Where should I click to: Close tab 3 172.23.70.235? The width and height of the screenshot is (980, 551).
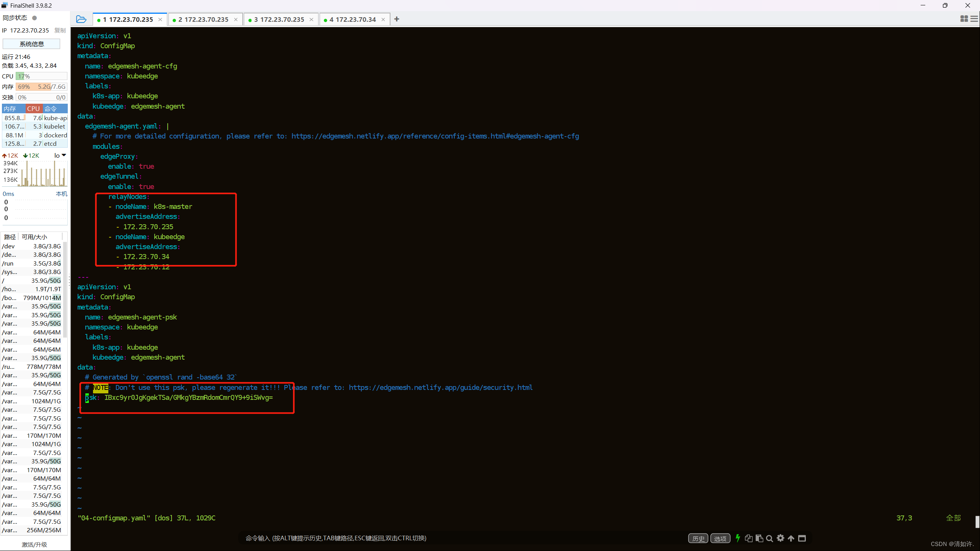[311, 20]
